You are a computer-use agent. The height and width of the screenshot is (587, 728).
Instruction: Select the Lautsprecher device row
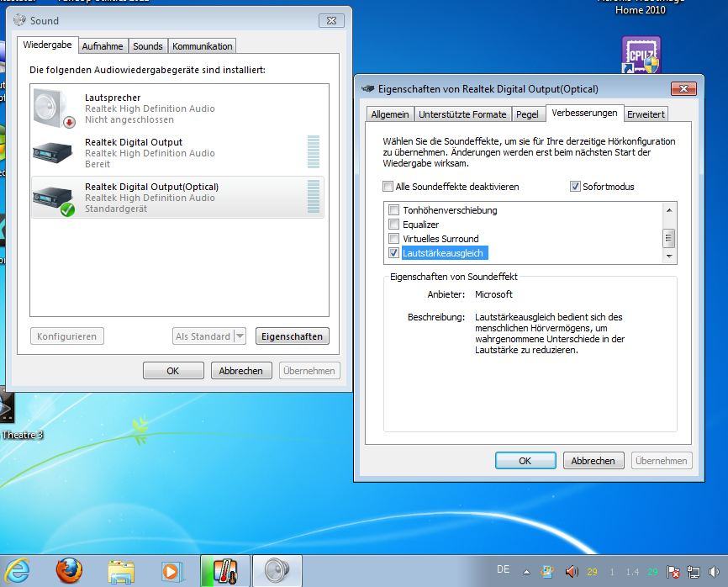point(178,108)
